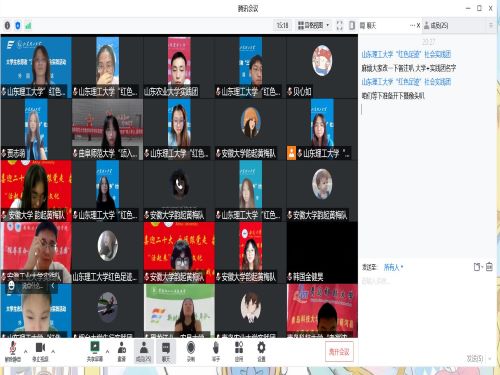Raise hand using the hand icon
Screen dimensions: 500x375
pos(216,351)
